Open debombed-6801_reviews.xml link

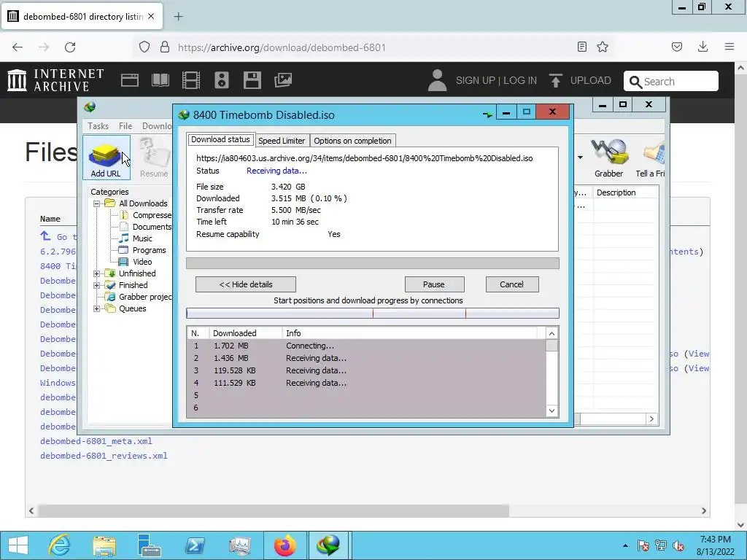(104, 456)
